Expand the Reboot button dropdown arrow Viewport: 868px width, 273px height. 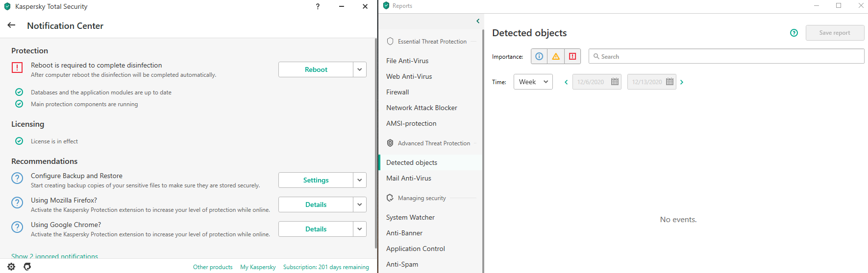click(x=360, y=69)
